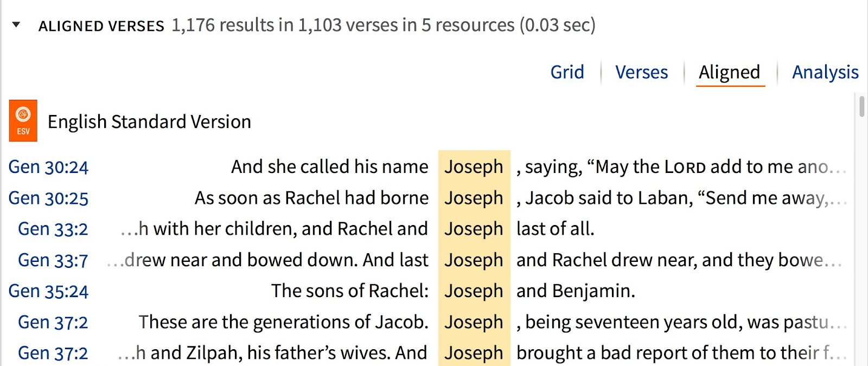Open the Gen 33:7 reference link
868x366 pixels.
[53, 260]
